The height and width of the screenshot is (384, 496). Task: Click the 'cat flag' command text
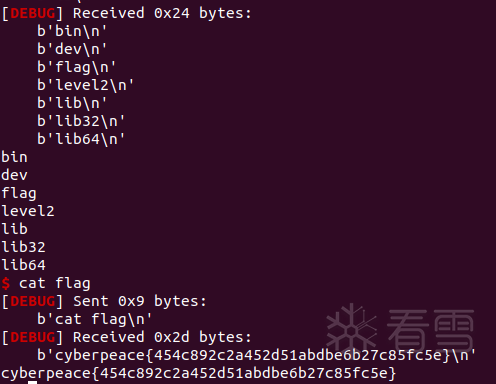click(55, 284)
